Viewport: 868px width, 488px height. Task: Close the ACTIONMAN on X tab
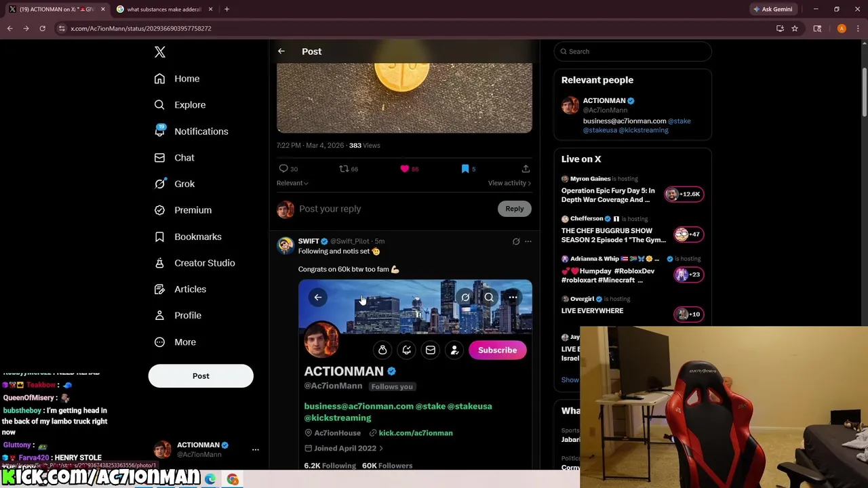(103, 9)
